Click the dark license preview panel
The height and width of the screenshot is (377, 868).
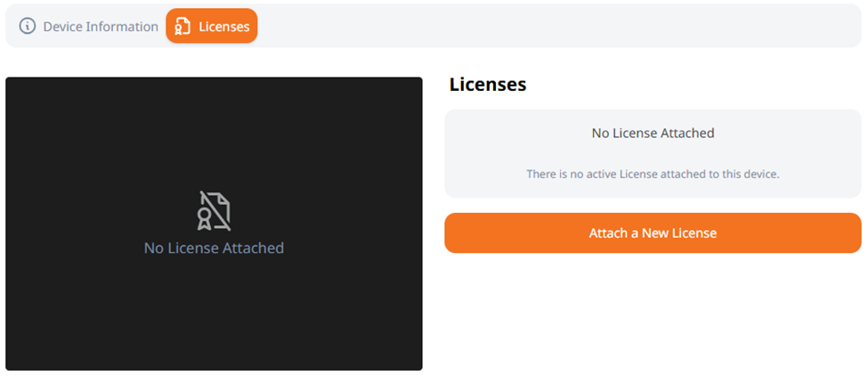tap(214, 224)
